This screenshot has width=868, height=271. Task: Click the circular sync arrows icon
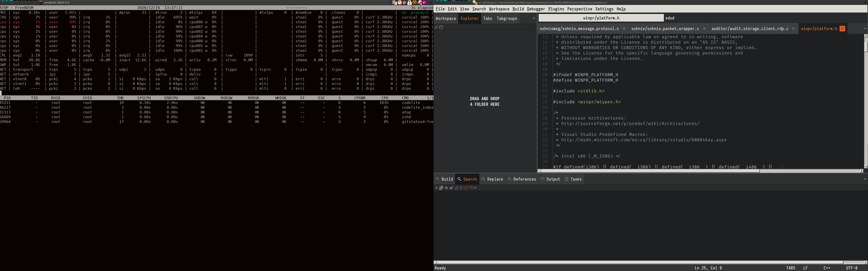[x=461, y=188]
